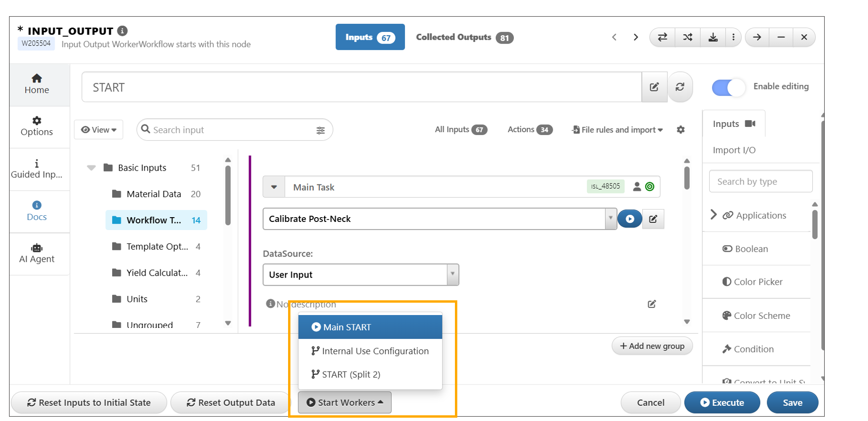Collapse the Basic Inputs folder tree
The height and width of the screenshot is (421, 868).
coord(91,168)
